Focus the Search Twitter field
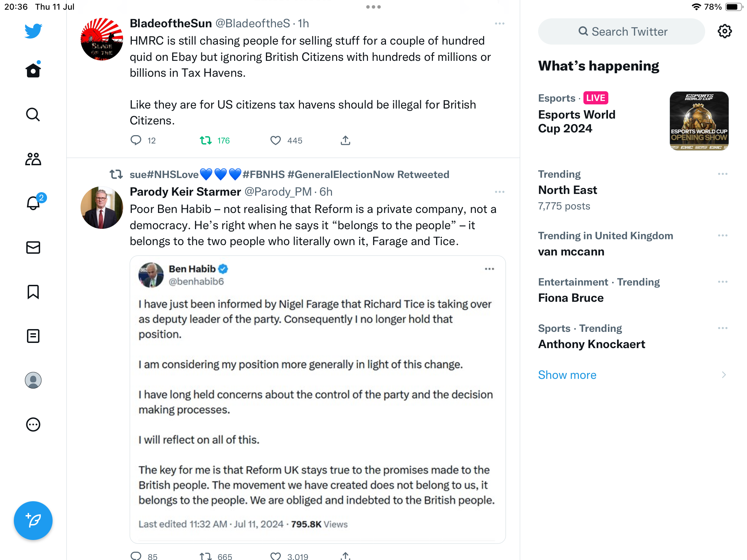Viewport: 747px width, 560px height. click(x=622, y=31)
